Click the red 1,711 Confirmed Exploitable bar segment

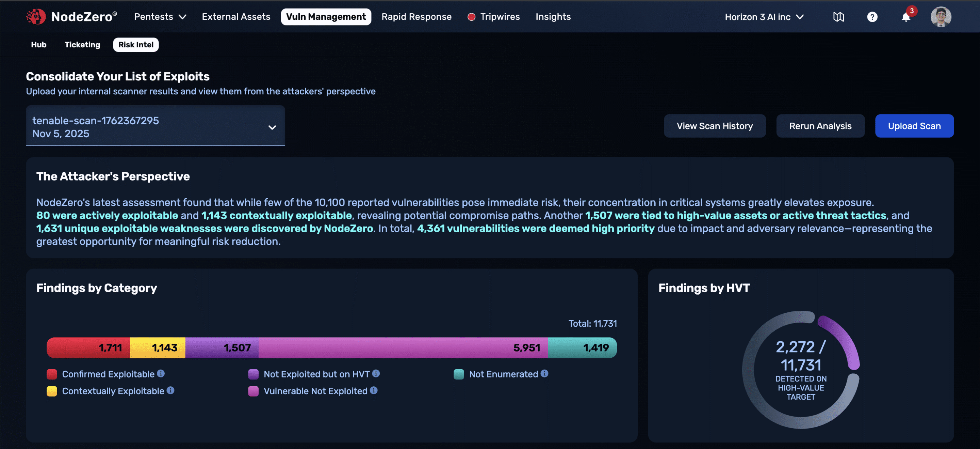(87, 347)
